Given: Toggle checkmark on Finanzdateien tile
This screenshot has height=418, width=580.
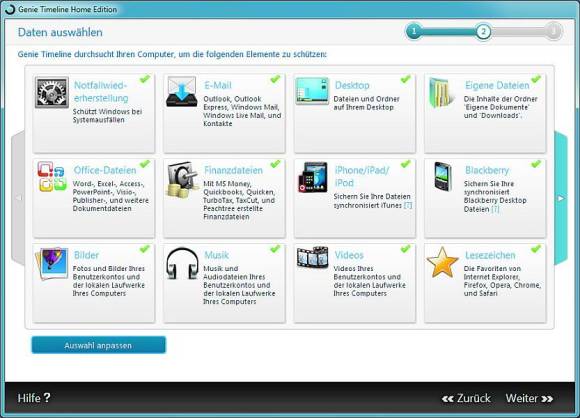Looking at the screenshot, I should (275, 164).
